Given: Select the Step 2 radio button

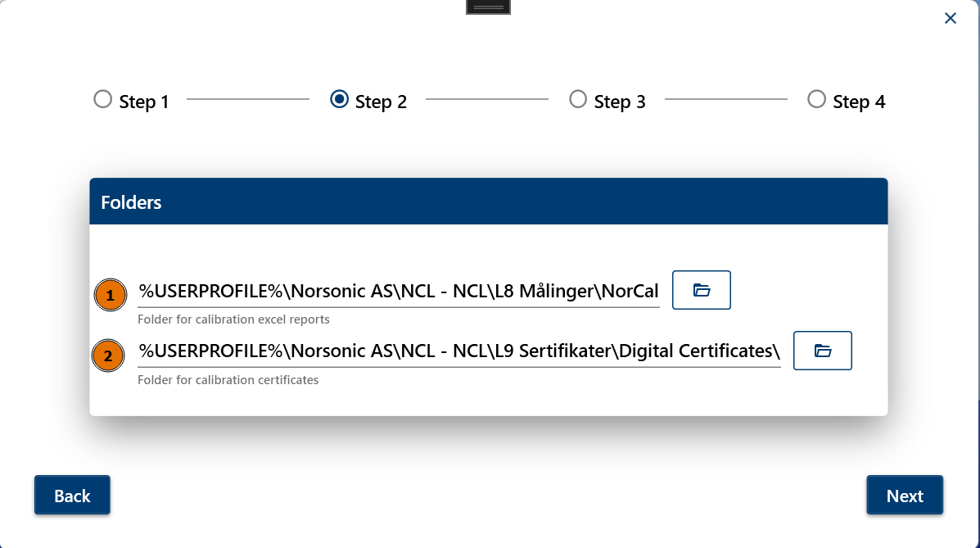Looking at the screenshot, I should (x=340, y=99).
